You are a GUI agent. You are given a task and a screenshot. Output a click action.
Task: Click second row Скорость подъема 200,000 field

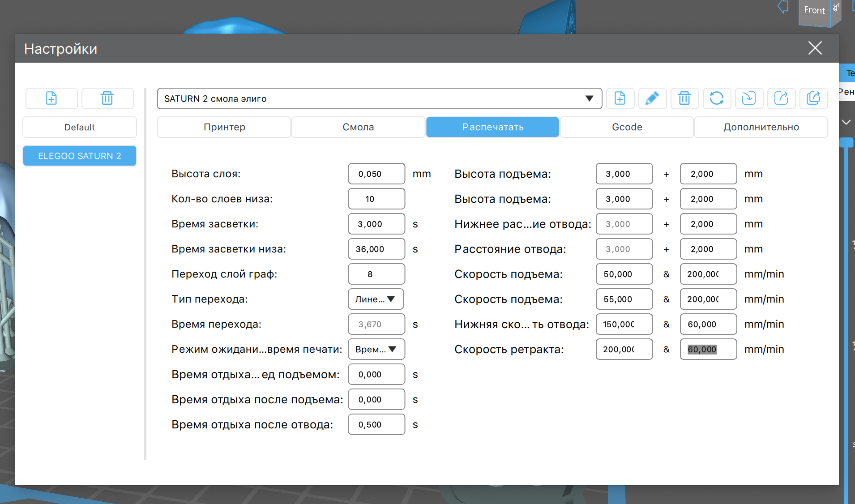708,299
